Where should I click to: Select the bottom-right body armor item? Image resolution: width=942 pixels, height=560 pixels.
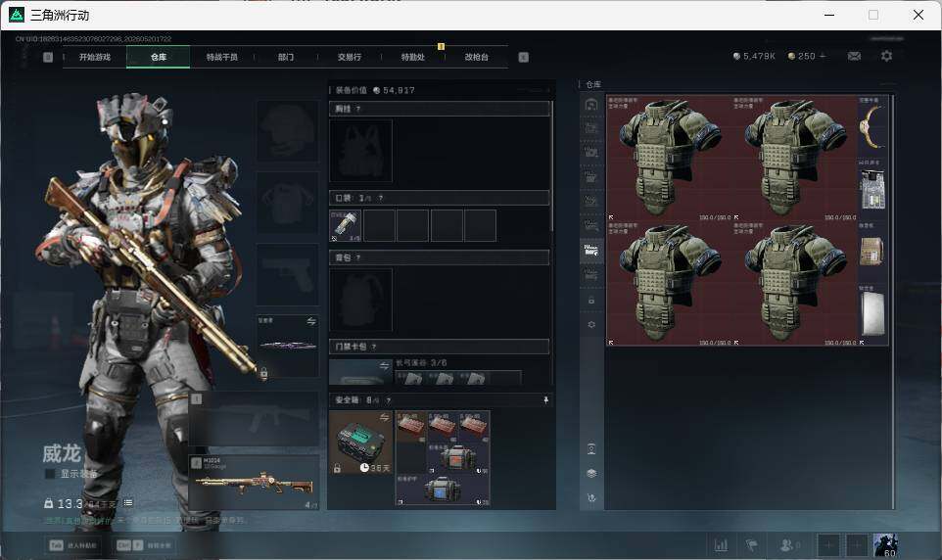(x=795, y=283)
